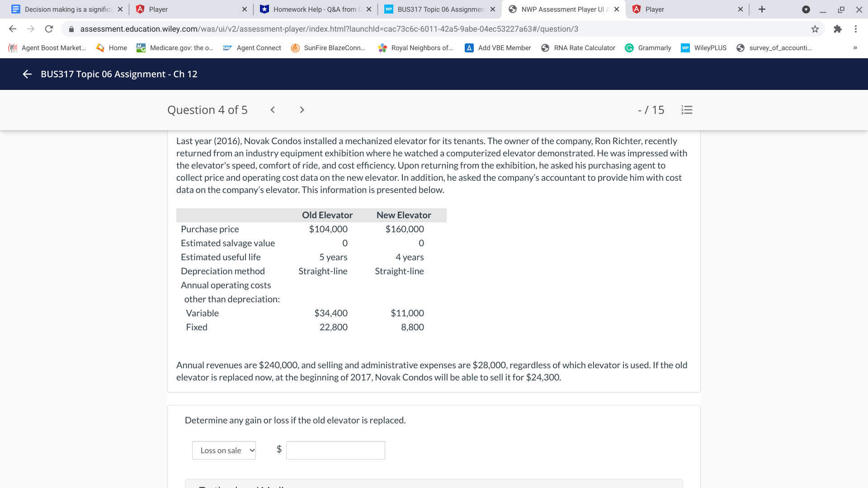Go back using the assignment back arrow

pos(27,74)
